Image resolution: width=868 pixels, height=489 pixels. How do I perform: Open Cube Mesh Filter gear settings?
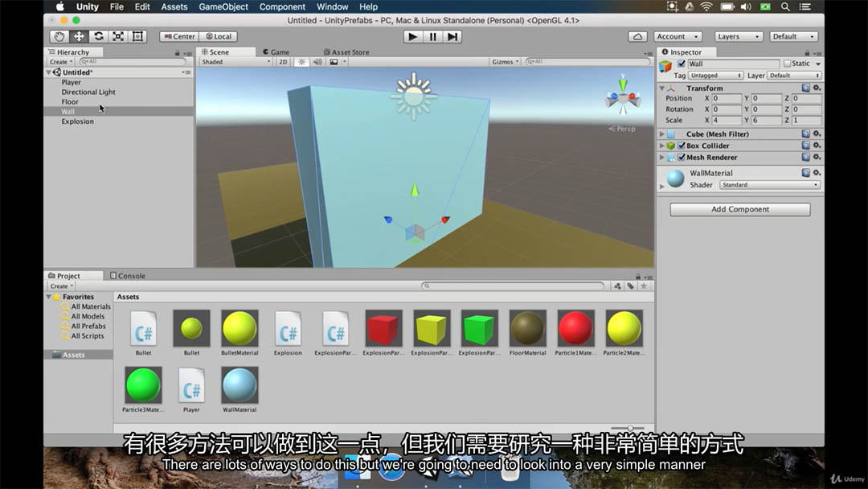(x=817, y=134)
